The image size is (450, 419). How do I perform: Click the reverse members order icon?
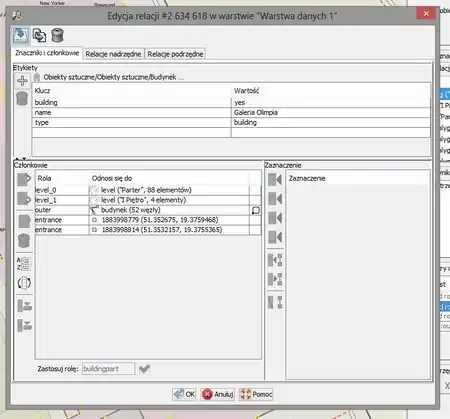coord(24,283)
